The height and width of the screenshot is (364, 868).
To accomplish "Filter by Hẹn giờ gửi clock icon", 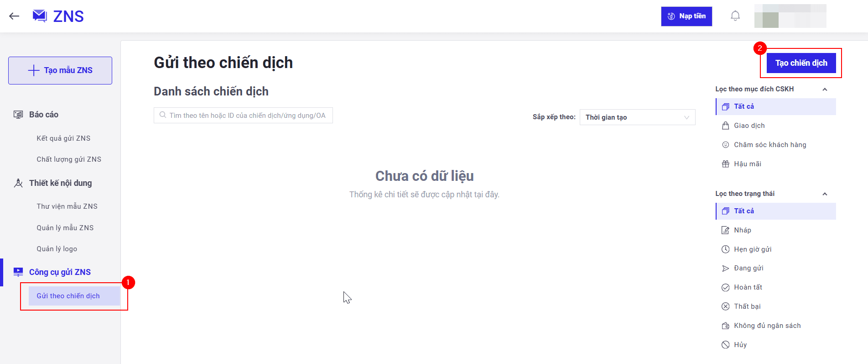I will coord(725,249).
